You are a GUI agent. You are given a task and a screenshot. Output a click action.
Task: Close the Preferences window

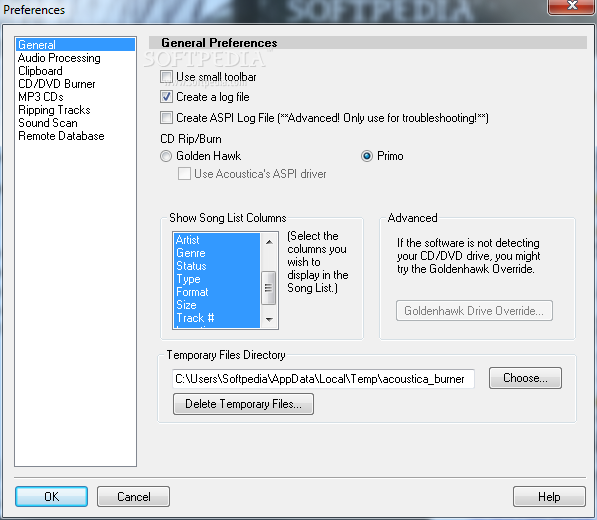pyautogui.click(x=571, y=6)
